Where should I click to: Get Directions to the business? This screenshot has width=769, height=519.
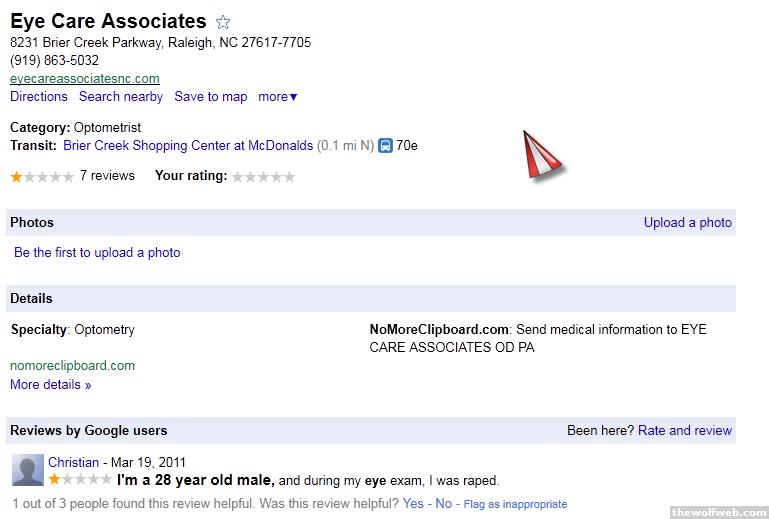tap(39, 97)
